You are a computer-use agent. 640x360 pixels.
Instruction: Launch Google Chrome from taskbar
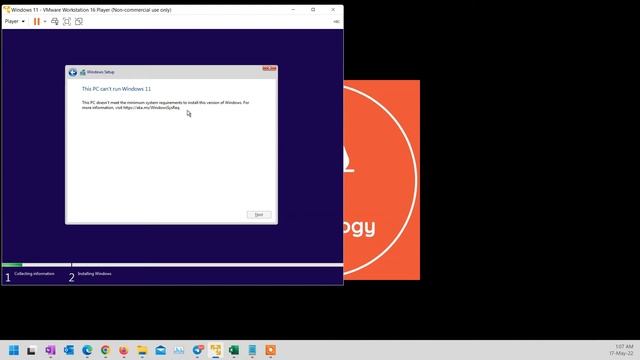(x=105, y=350)
